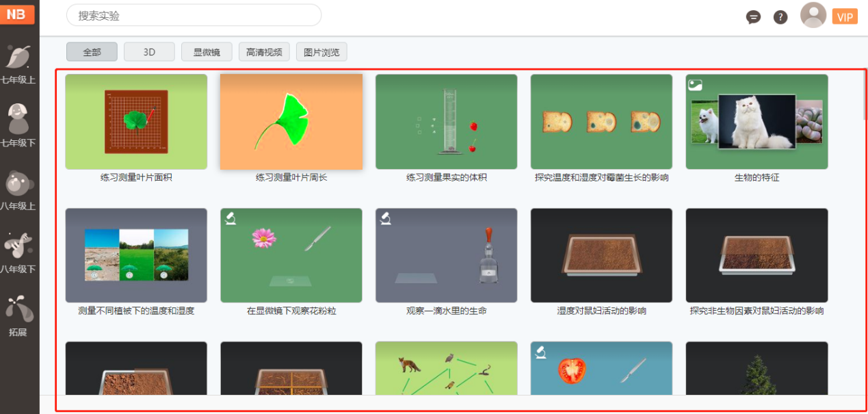Switch to 八年级上 grade

click(18, 189)
